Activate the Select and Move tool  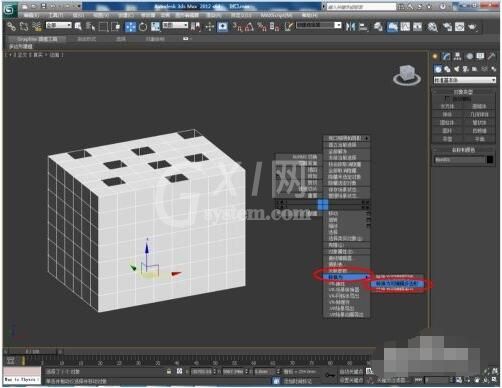[130, 27]
